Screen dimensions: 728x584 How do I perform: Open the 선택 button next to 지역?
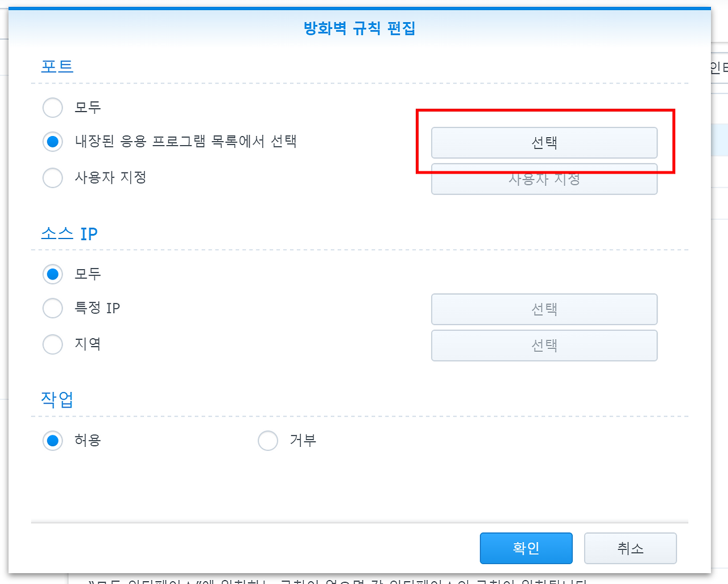click(544, 345)
